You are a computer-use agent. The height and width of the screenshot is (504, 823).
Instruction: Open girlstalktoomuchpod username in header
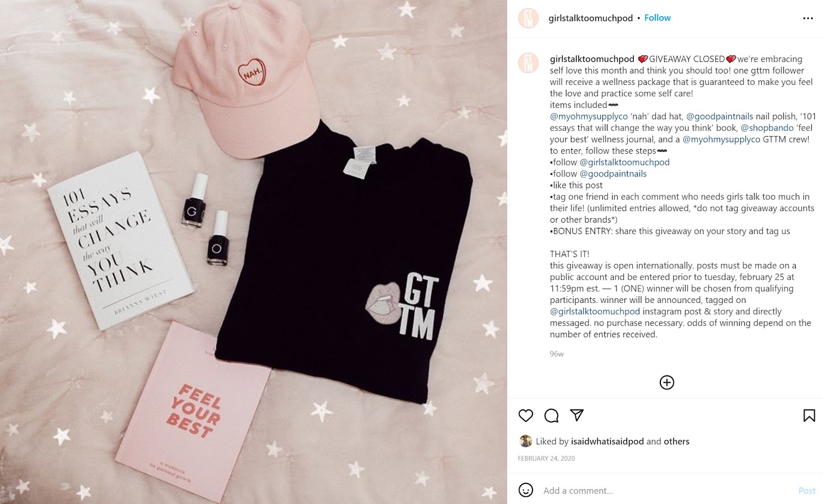tap(591, 18)
